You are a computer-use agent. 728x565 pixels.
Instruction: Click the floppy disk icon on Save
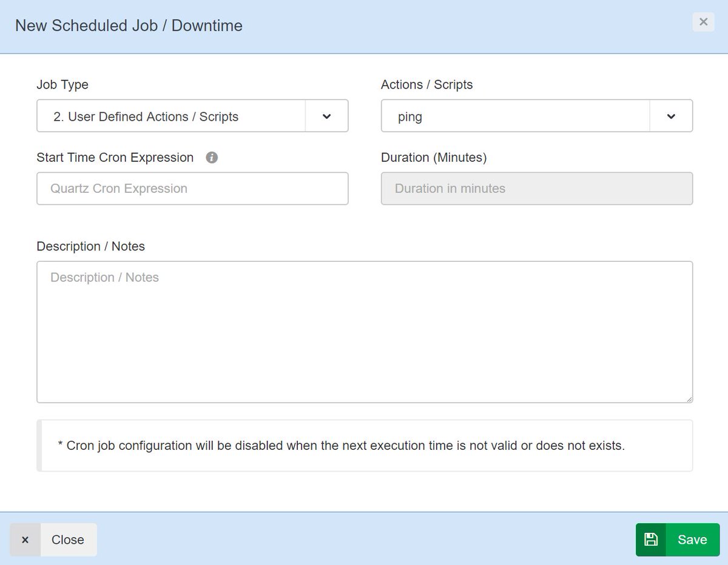point(651,540)
